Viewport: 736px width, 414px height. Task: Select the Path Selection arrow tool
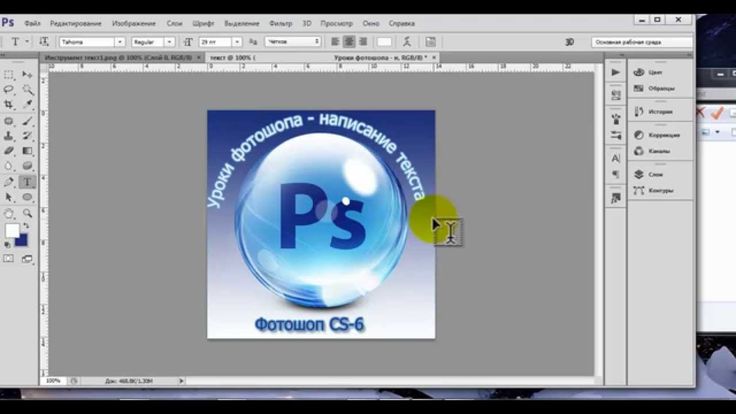coord(8,197)
